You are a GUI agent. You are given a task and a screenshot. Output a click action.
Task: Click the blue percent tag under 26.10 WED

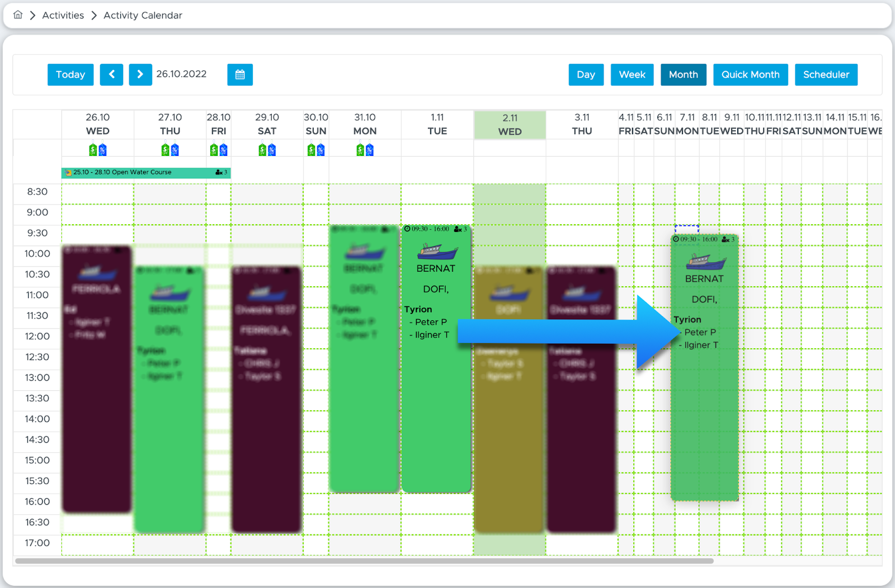[x=102, y=150]
